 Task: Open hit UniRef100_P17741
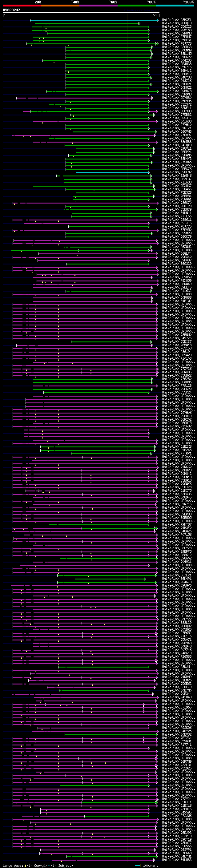[176, 744]
